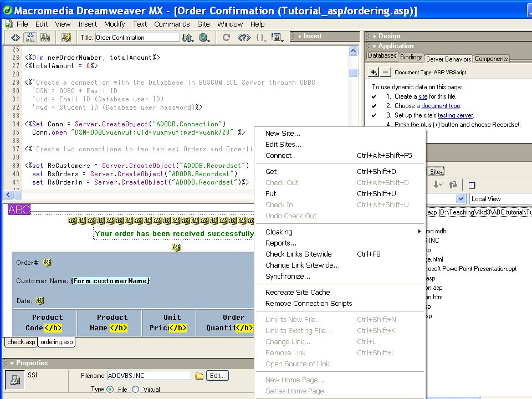Select {Form.customerName} placeholder
The width and height of the screenshot is (532, 399).
click(x=110, y=281)
